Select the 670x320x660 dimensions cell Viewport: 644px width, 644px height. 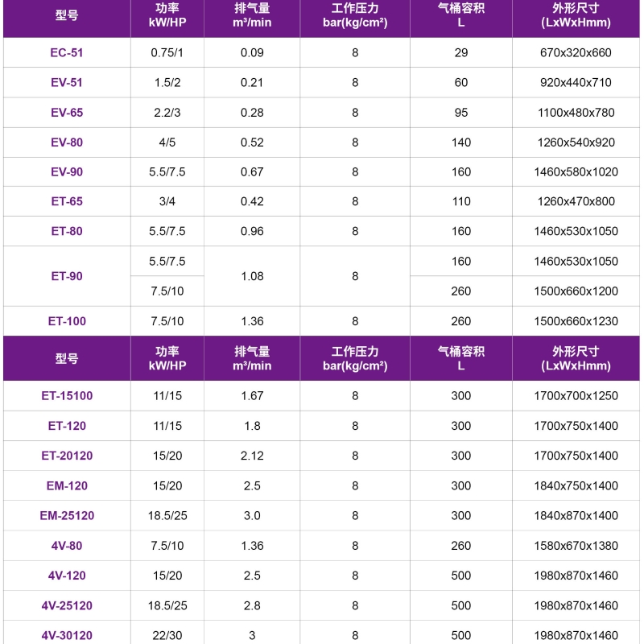pyautogui.click(x=576, y=53)
